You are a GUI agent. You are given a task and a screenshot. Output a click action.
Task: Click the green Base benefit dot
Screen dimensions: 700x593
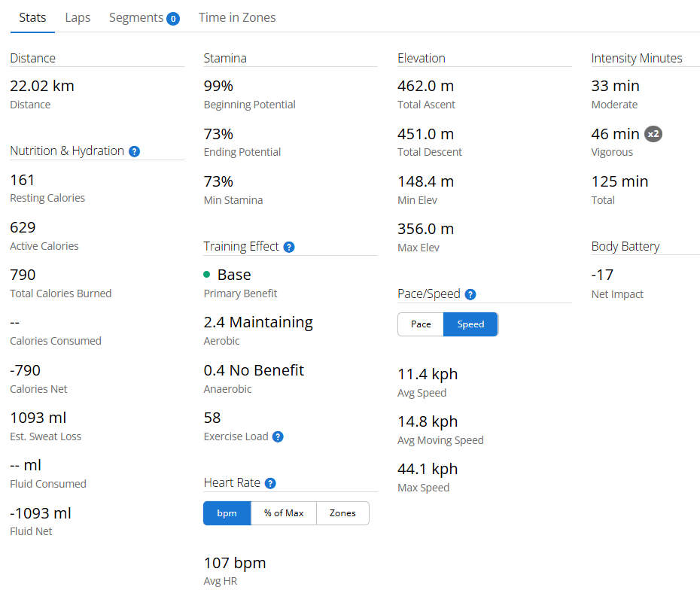(x=207, y=275)
